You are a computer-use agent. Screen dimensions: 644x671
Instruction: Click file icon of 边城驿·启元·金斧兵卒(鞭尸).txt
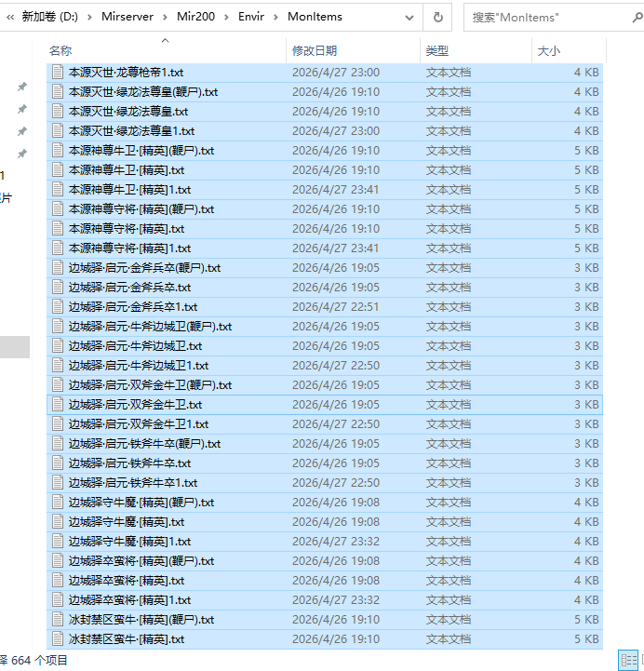click(58, 267)
